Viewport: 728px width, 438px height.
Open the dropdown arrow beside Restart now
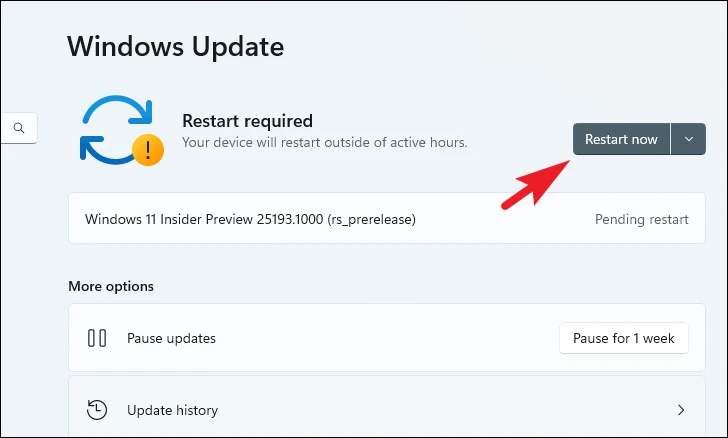(x=689, y=139)
